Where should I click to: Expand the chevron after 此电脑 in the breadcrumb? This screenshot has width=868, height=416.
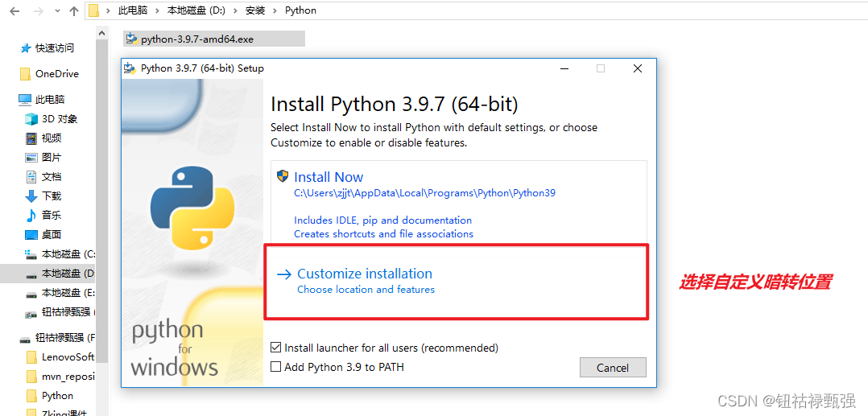click(x=156, y=10)
